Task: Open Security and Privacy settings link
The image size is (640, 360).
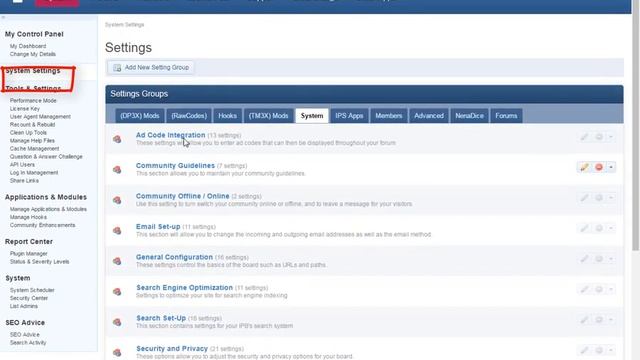Action: (172, 349)
